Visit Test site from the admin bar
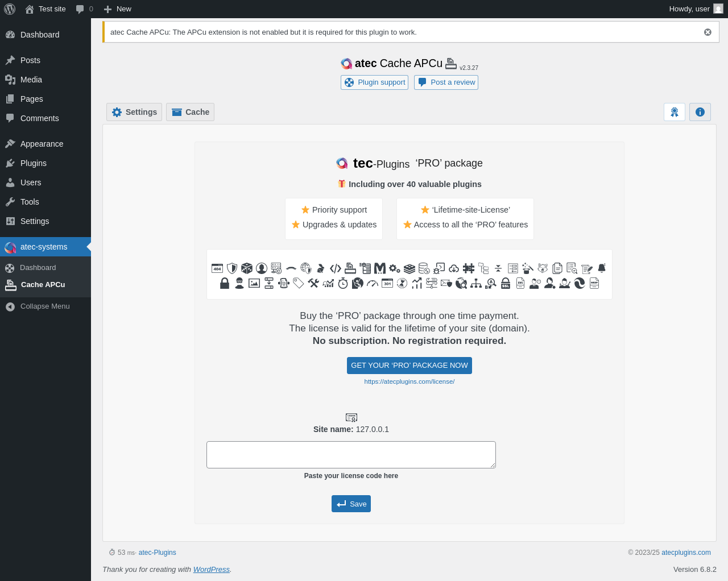This screenshot has height=581, width=728. click(x=45, y=9)
